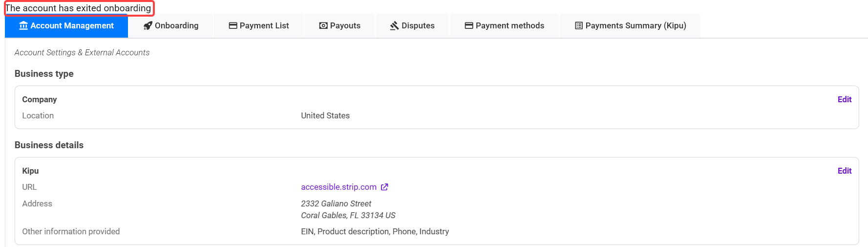
Task: Select the Account Management tab label
Action: click(x=72, y=26)
